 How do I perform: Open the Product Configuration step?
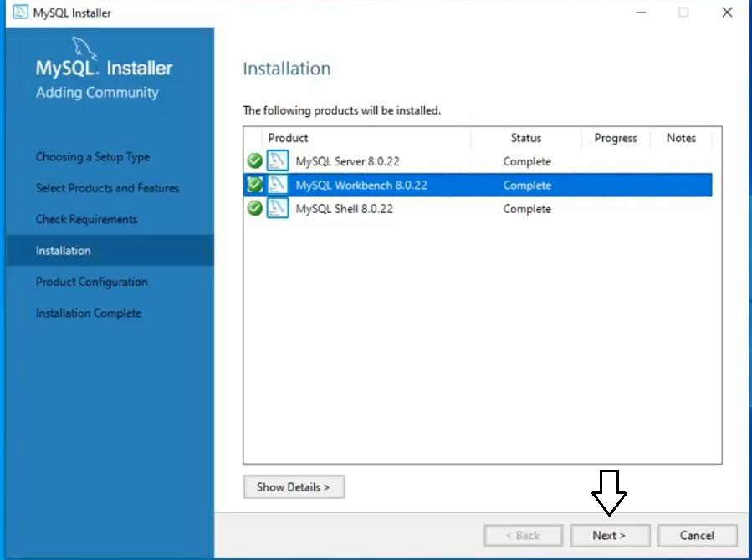92,282
